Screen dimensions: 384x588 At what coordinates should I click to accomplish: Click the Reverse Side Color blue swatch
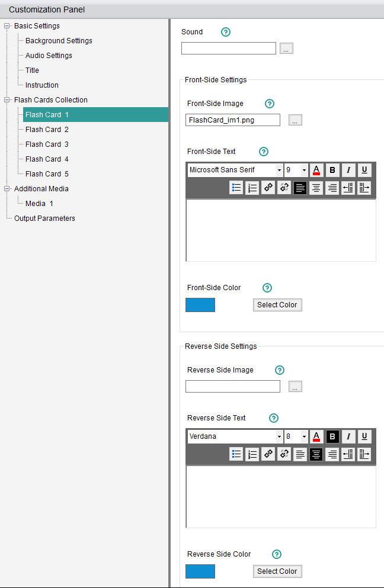tap(200, 571)
